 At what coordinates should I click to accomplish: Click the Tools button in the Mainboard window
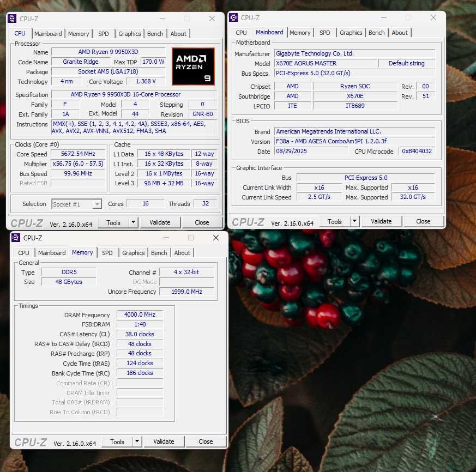pyautogui.click(x=335, y=221)
